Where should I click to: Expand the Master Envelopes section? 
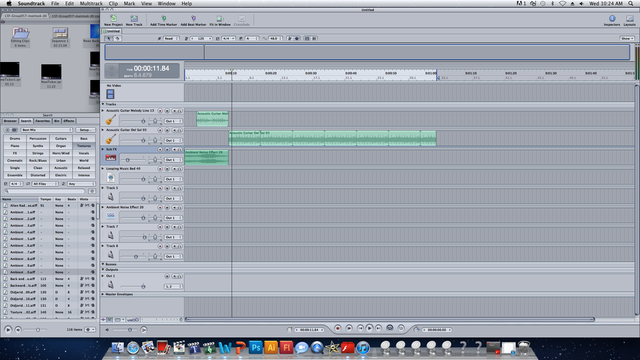(103, 294)
